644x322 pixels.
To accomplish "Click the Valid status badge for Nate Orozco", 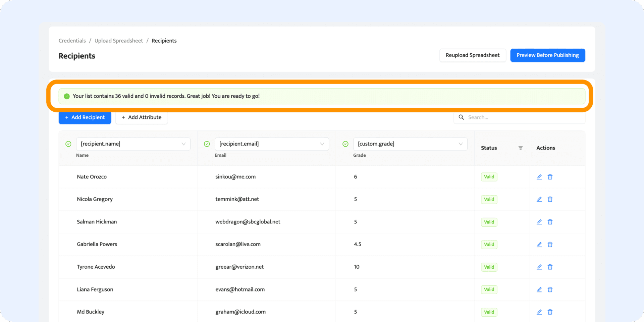I will 489,177.
